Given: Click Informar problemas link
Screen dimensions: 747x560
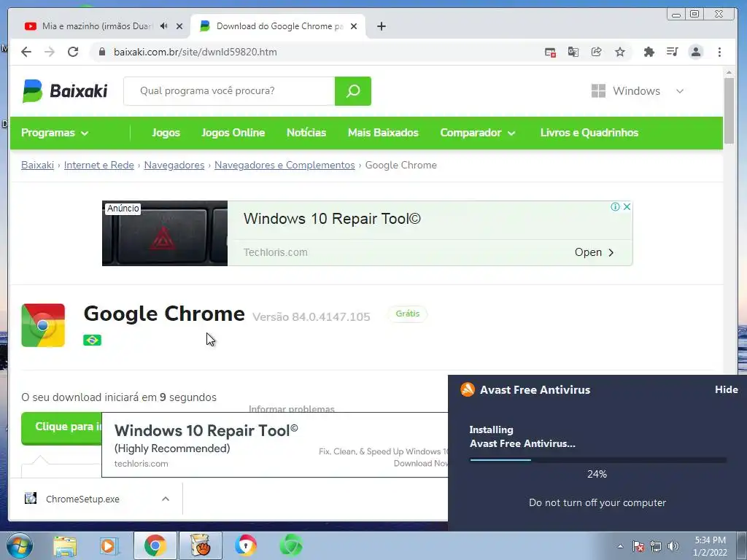Looking at the screenshot, I should [292, 408].
